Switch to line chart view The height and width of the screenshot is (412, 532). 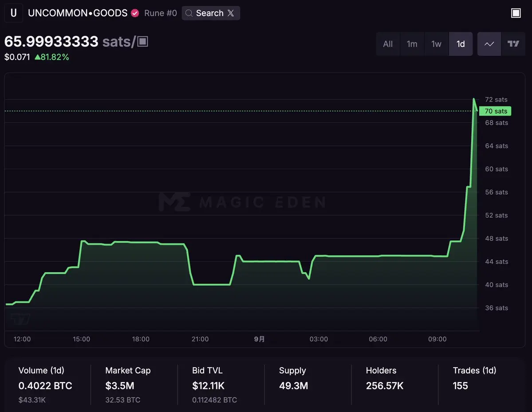pos(489,44)
